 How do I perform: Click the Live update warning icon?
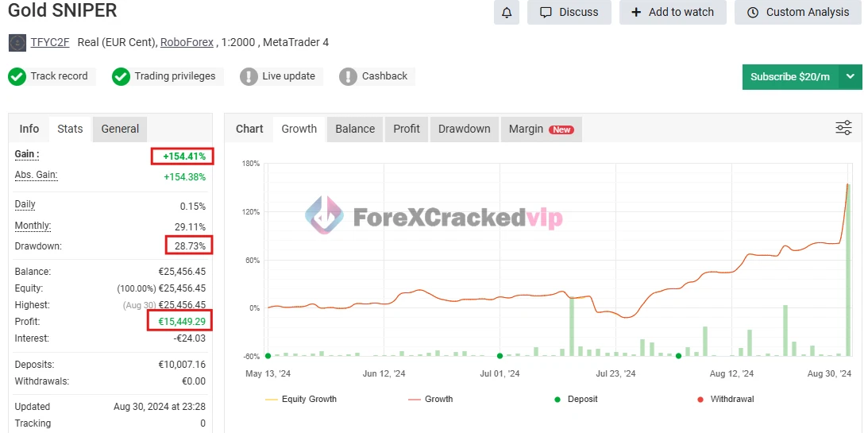pyautogui.click(x=249, y=77)
